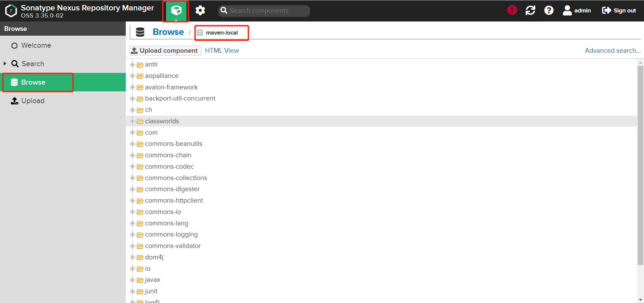Open Advanced search link
Screen dimensions: 644x303
coord(612,50)
